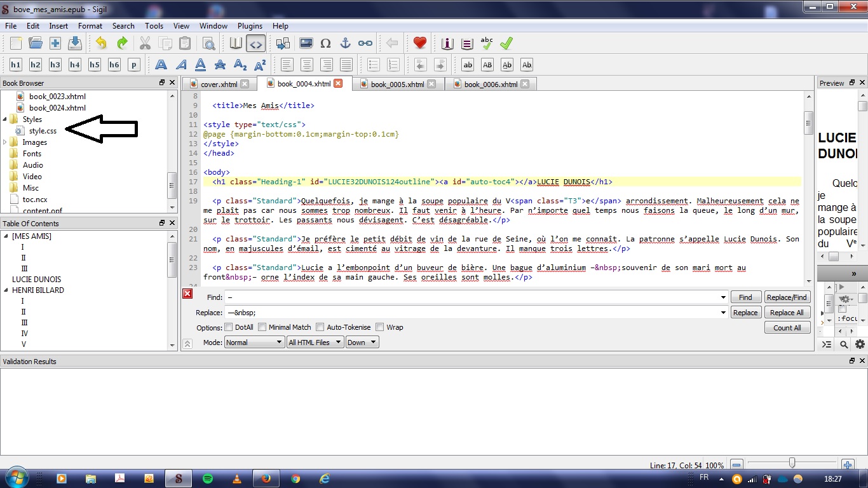Toggle the Minimal Match checkbox
868x488 pixels.
point(262,327)
